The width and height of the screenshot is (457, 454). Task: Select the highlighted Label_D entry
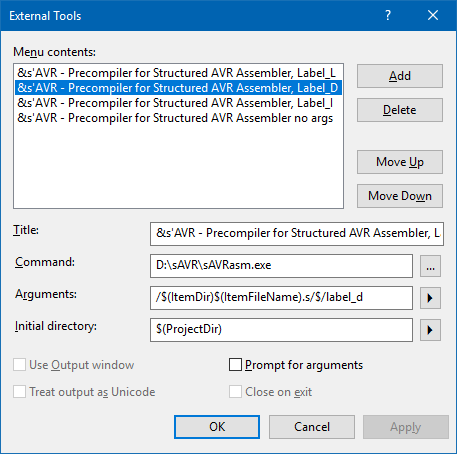(178, 88)
